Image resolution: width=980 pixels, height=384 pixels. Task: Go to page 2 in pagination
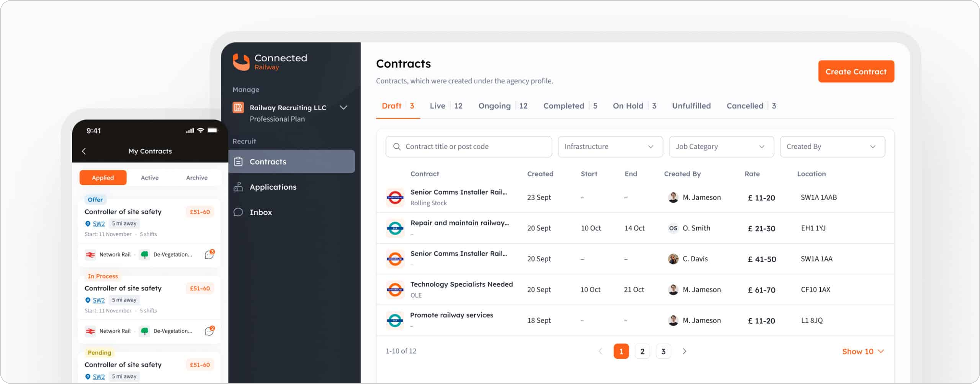(x=642, y=351)
